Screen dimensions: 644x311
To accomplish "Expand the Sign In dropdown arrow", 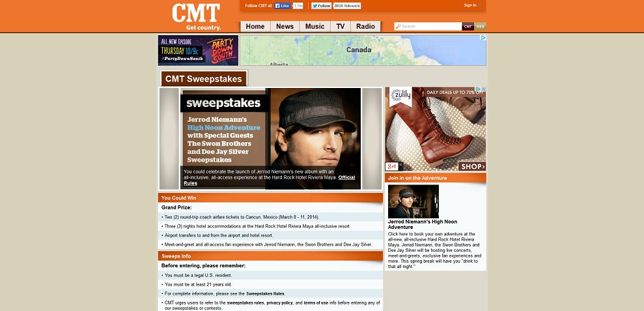I will [480, 5].
